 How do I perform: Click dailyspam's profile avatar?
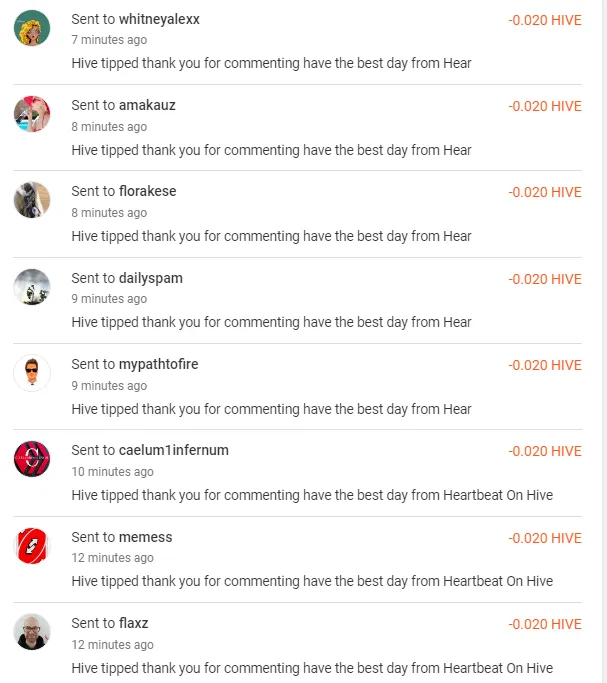(x=32, y=287)
